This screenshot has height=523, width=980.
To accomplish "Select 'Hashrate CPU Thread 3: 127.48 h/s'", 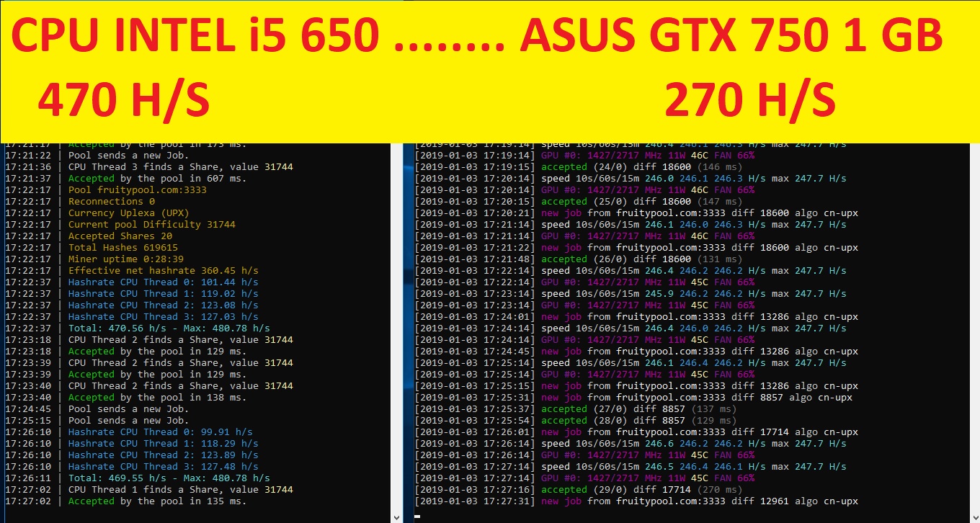I will pyautogui.click(x=132, y=467).
